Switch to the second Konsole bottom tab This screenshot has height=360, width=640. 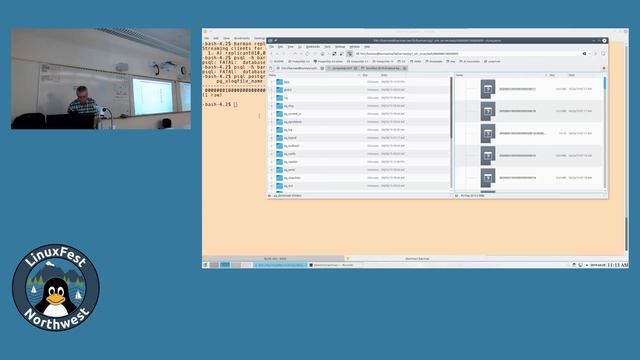click(x=416, y=258)
